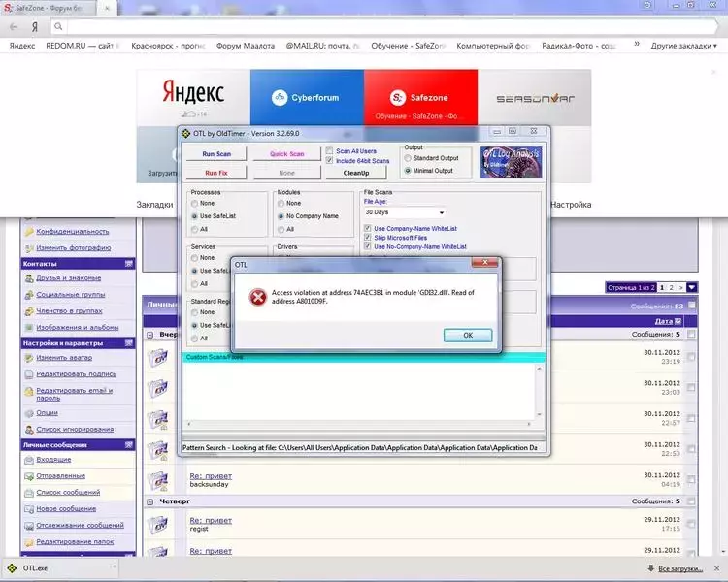Open Друзья и знакомые sidebar link
Image resolution: width=728 pixels, height=582 pixels.
[69, 278]
